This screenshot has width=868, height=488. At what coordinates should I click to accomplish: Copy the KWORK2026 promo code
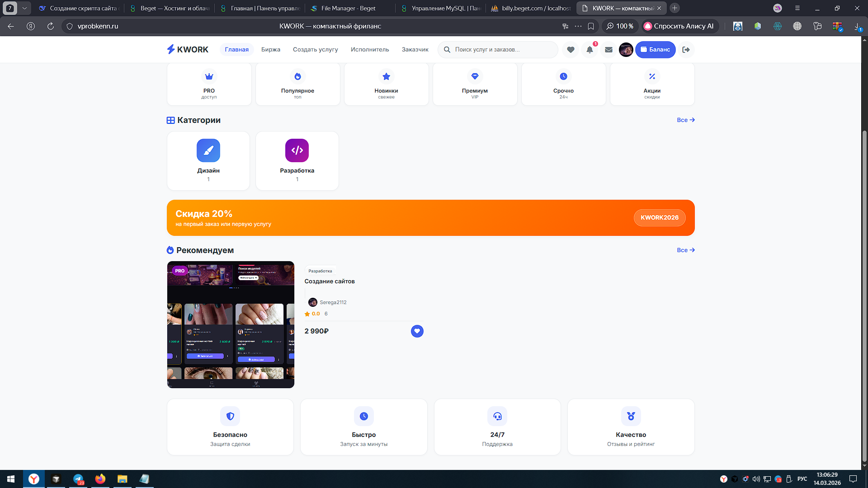point(660,218)
